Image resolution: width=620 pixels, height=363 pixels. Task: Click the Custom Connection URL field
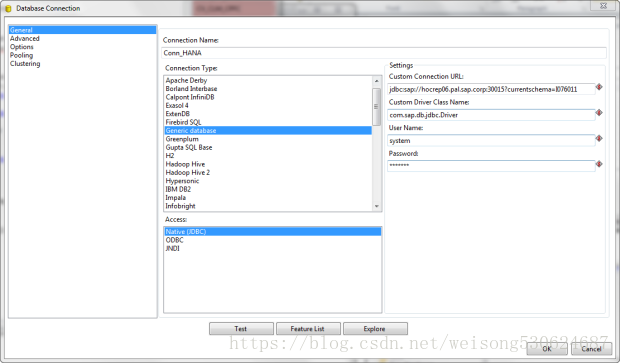pyautogui.click(x=491, y=89)
